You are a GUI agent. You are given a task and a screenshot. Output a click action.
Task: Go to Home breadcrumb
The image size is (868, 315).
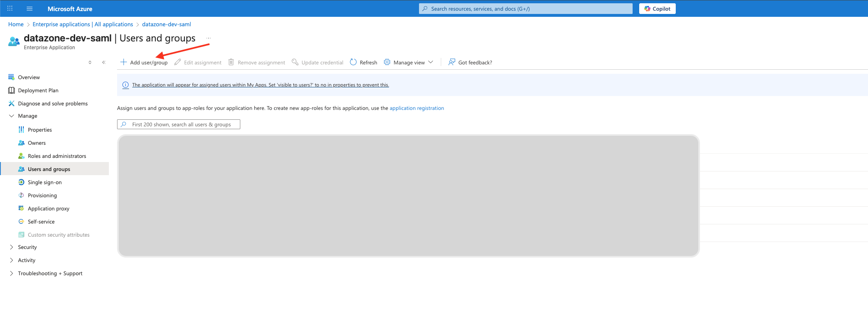pos(16,24)
